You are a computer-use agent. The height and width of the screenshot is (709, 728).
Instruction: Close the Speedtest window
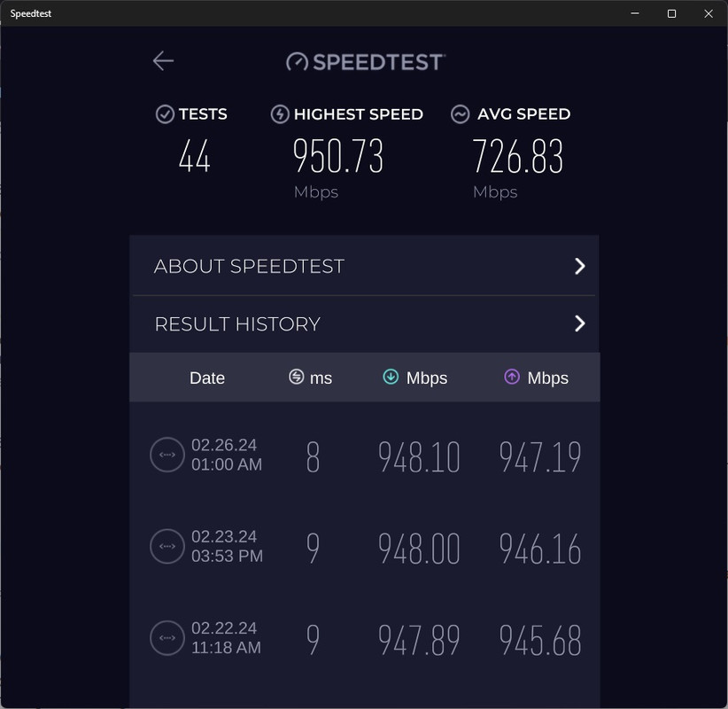coord(708,13)
